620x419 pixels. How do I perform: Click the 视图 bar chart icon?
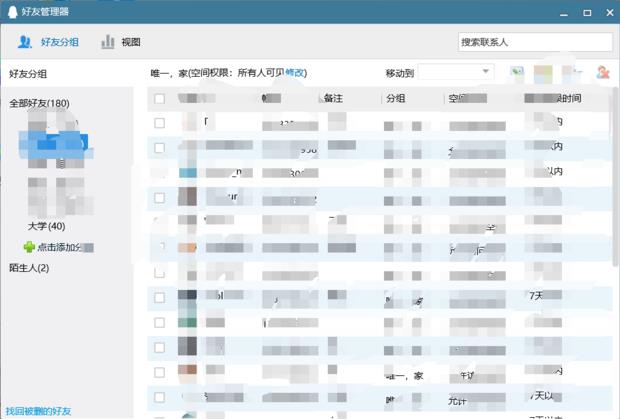click(107, 42)
